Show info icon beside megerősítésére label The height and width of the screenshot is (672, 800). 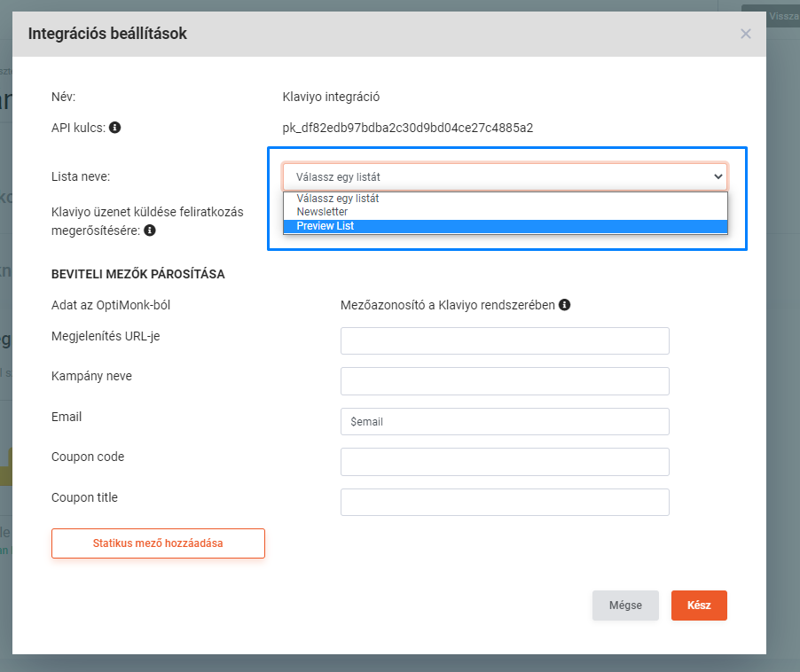(150, 231)
